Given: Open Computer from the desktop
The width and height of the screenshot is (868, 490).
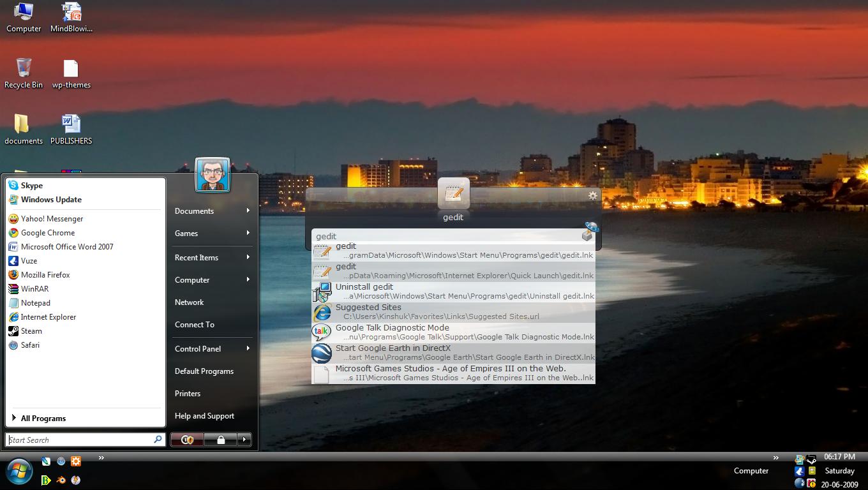Looking at the screenshot, I should pos(23,11).
